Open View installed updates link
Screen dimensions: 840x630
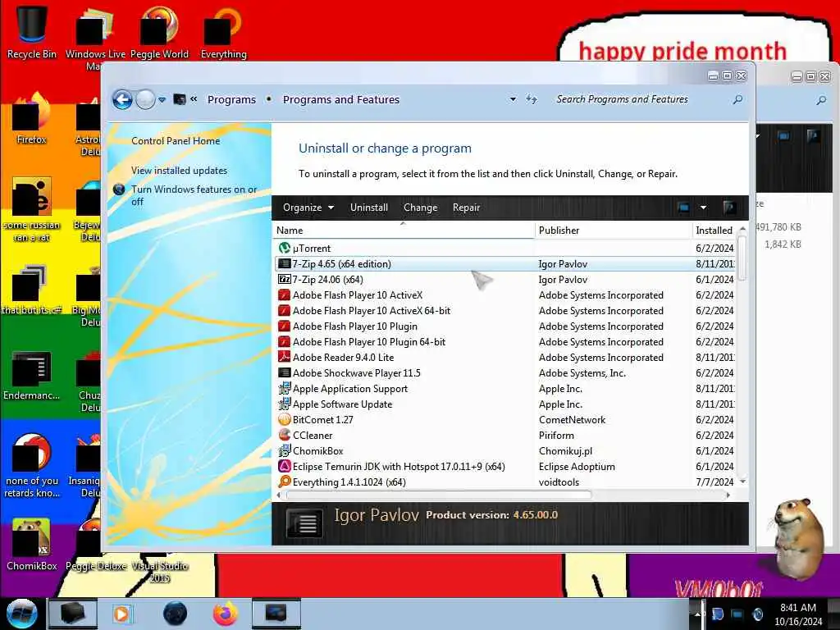[179, 171]
